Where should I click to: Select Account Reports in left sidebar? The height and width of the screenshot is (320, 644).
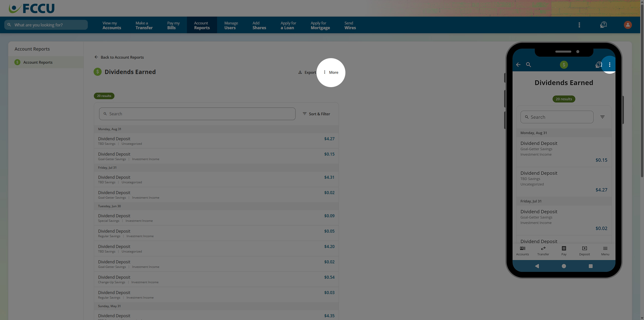(46, 62)
